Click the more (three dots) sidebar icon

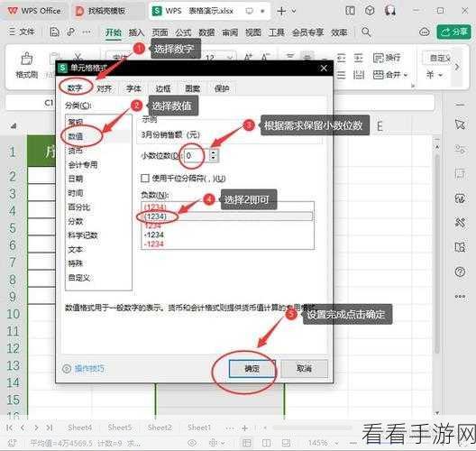click(460, 296)
